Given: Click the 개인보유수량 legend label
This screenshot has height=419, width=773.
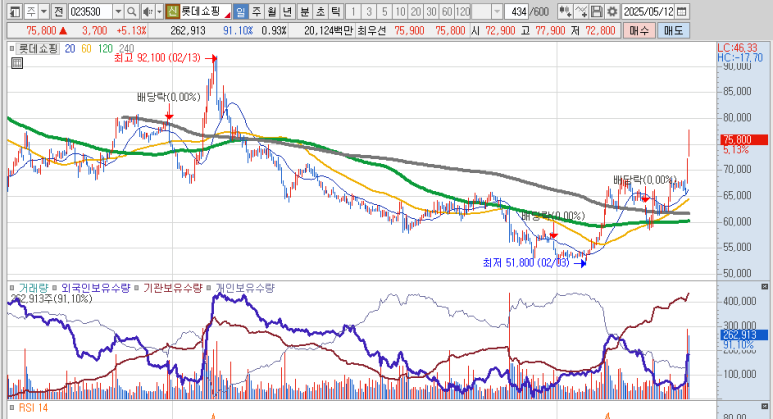Looking at the screenshot, I should click(x=245, y=287).
